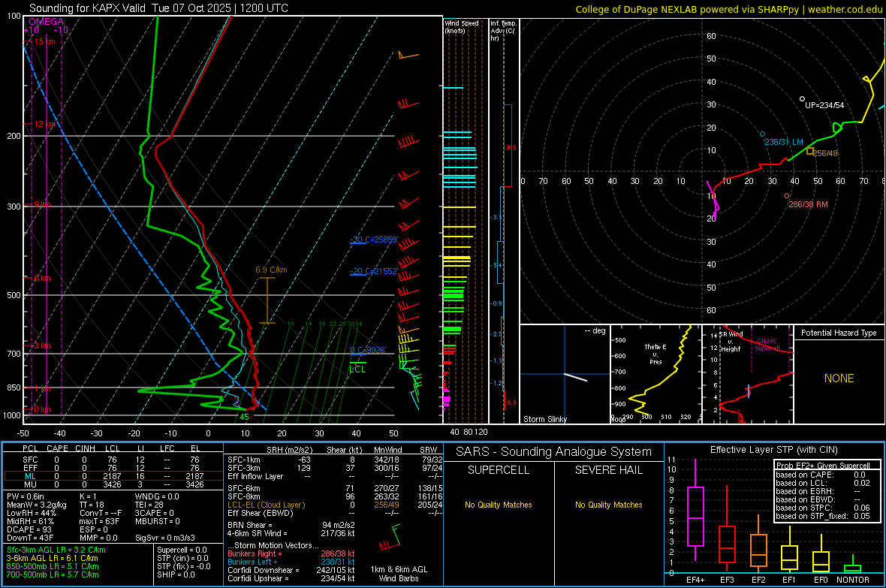Click the SUPERCELL column header
Image resolution: width=886 pixels, height=588 pixels.
click(x=499, y=470)
